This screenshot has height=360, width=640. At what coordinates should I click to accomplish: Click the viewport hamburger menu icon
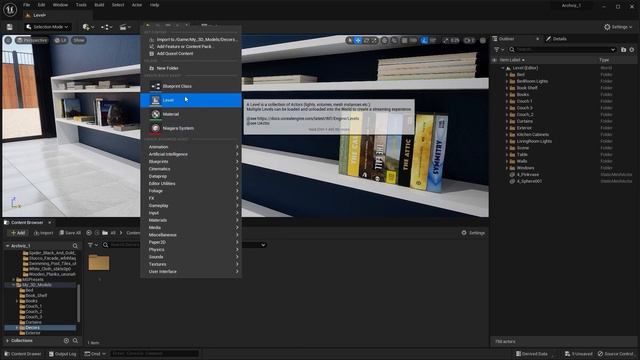8,40
